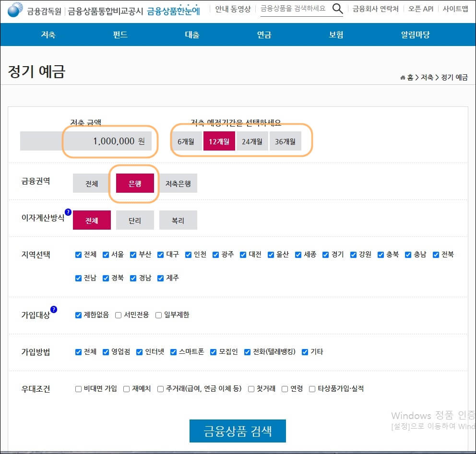Open the 보험 menu
The width and height of the screenshot is (476, 454).
[336, 35]
